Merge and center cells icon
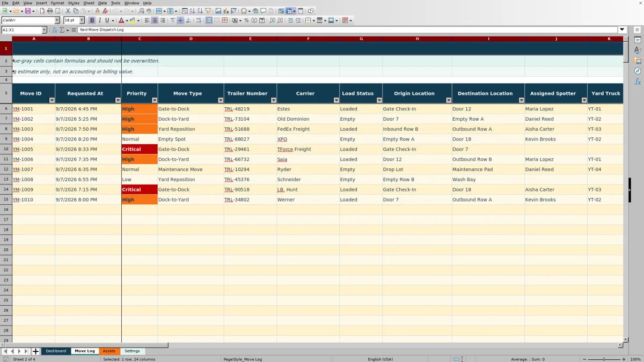 (209, 20)
